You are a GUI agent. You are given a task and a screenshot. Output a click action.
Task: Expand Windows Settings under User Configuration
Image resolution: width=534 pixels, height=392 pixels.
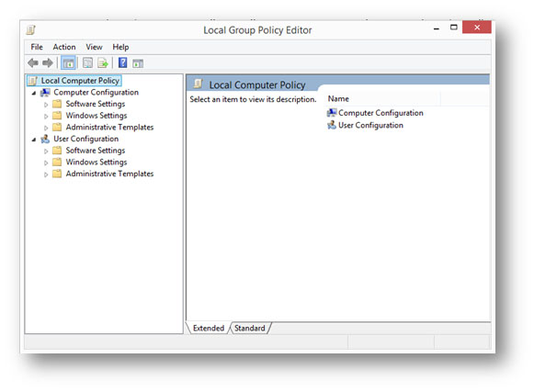[x=46, y=163]
